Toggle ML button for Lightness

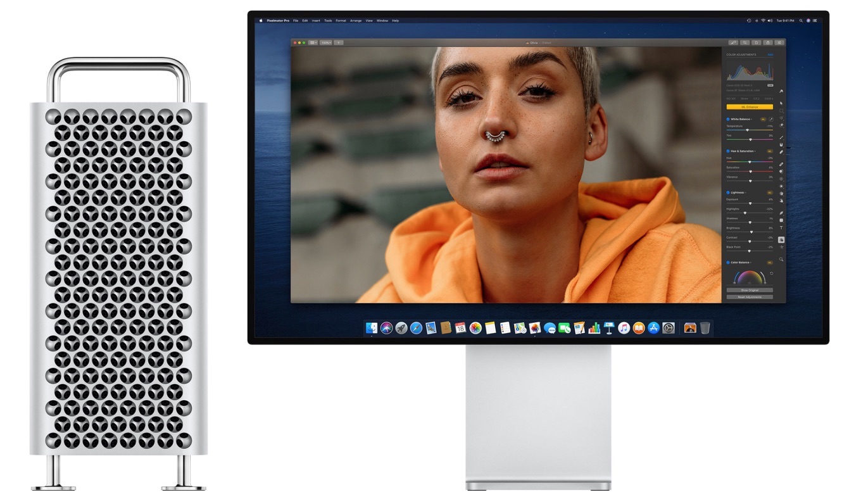click(x=770, y=192)
